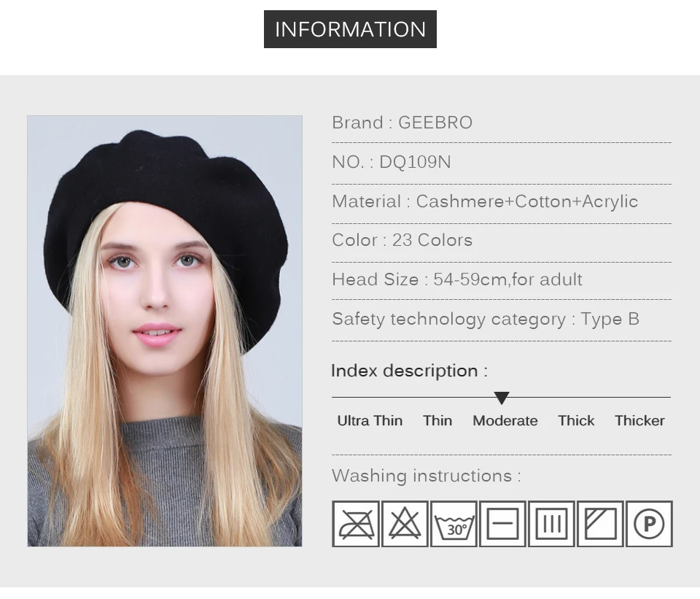700x599 pixels.
Task: Click the circled P dry-clean icon
Action: point(649,524)
